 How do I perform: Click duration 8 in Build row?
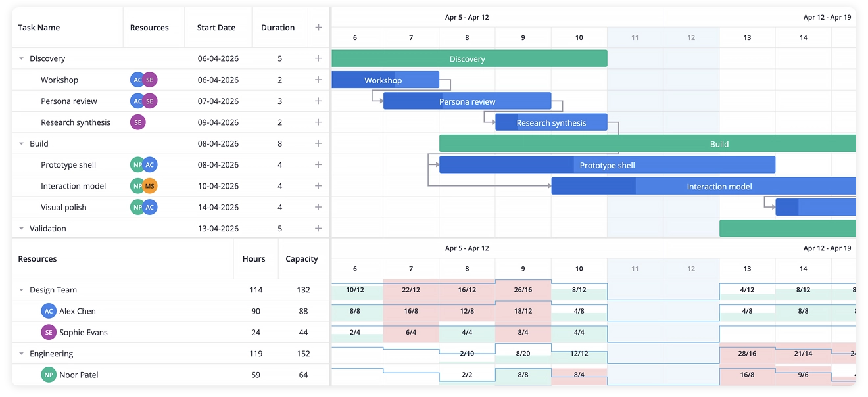point(279,143)
